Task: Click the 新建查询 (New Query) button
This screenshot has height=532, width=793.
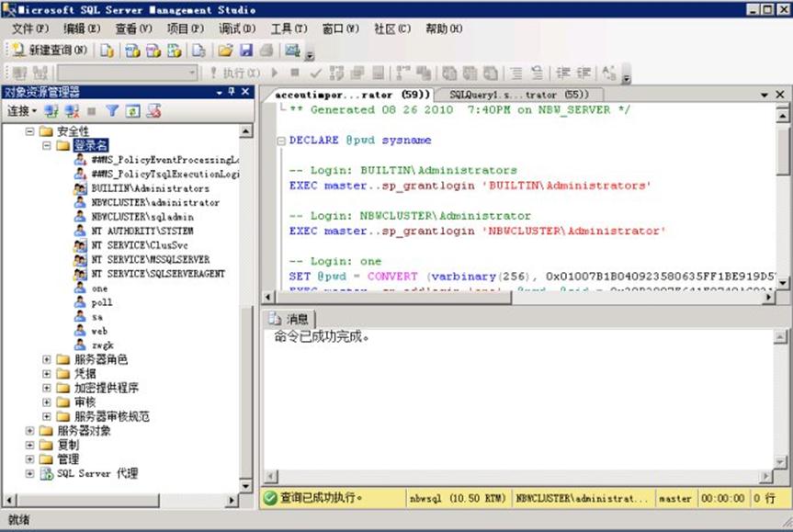Action: (x=50, y=50)
